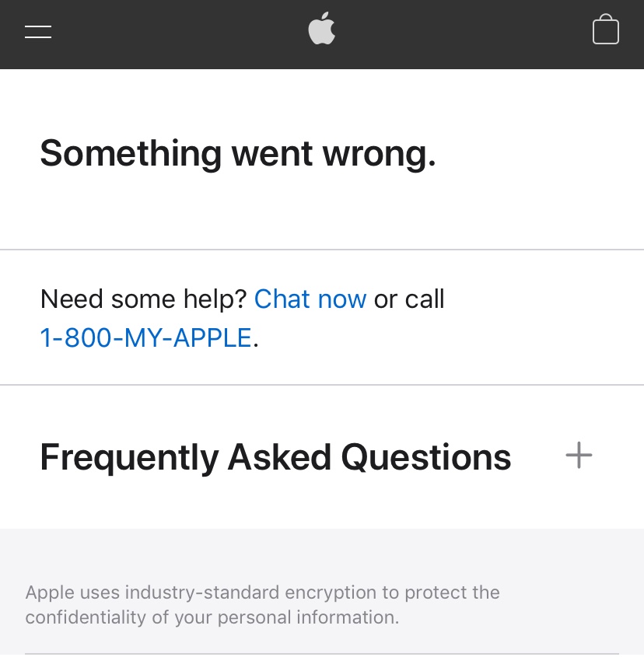Expand the Frequently Asked Questions section
Image resolution: width=644 pixels, height=657 pixels.
(579, 456)
